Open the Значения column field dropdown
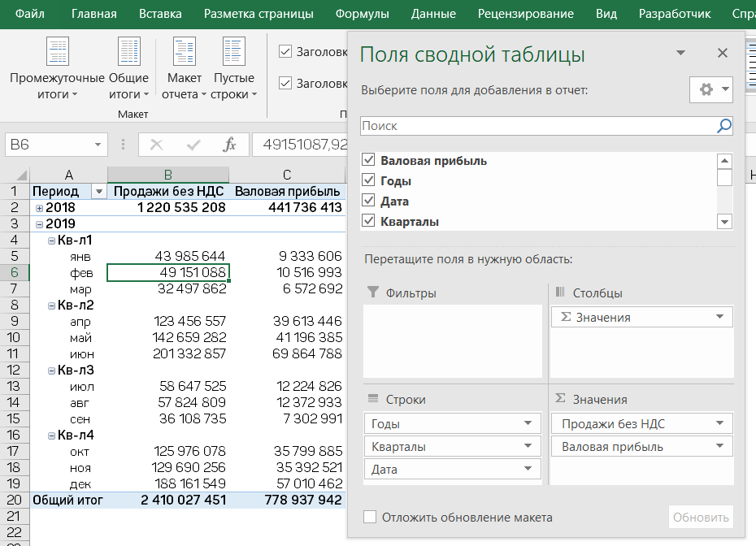Viewport: 756px width, 546px height. 719,317
